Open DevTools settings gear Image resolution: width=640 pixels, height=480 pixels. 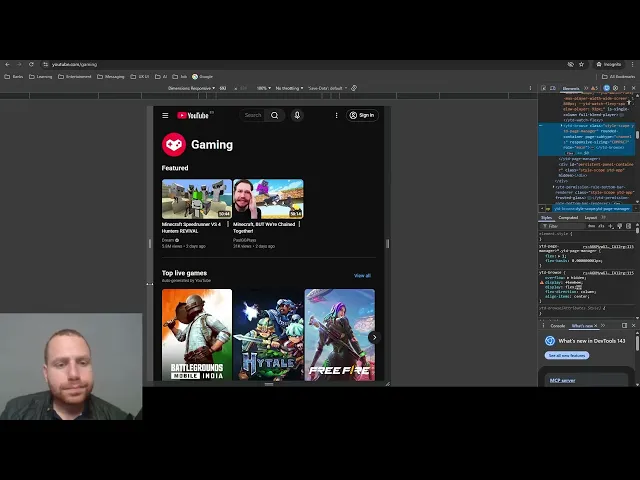pos(615,88)
